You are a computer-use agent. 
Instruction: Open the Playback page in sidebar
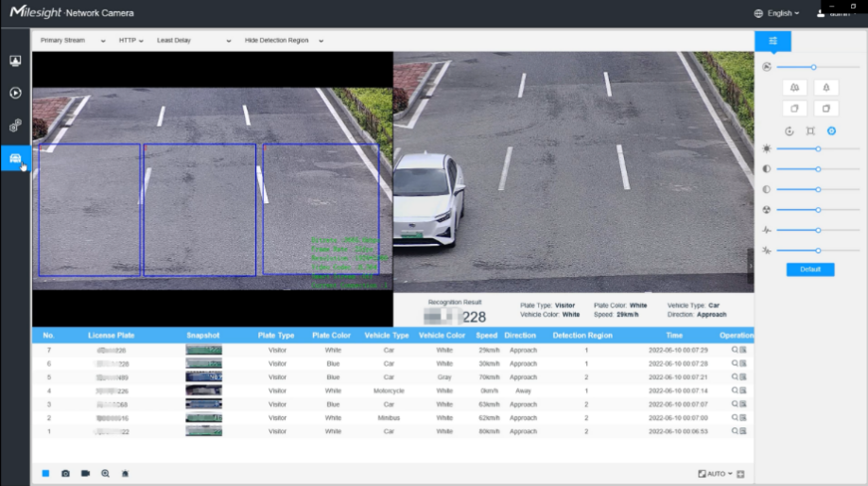tap(15, 93)
